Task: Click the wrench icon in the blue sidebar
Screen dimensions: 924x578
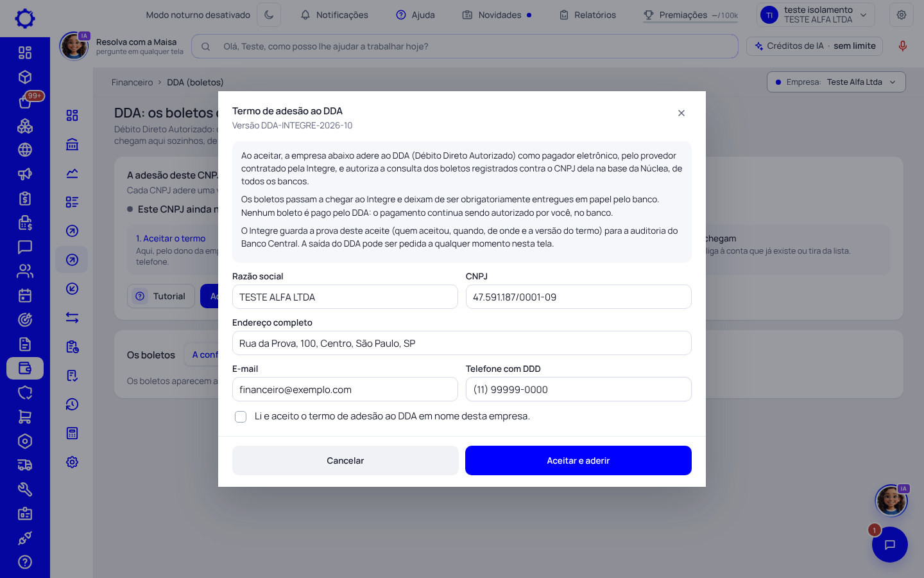Action: (25, 489)
